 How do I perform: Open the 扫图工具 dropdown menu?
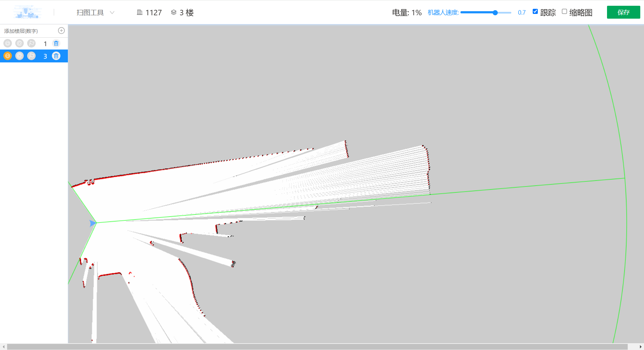click(90, 13)
